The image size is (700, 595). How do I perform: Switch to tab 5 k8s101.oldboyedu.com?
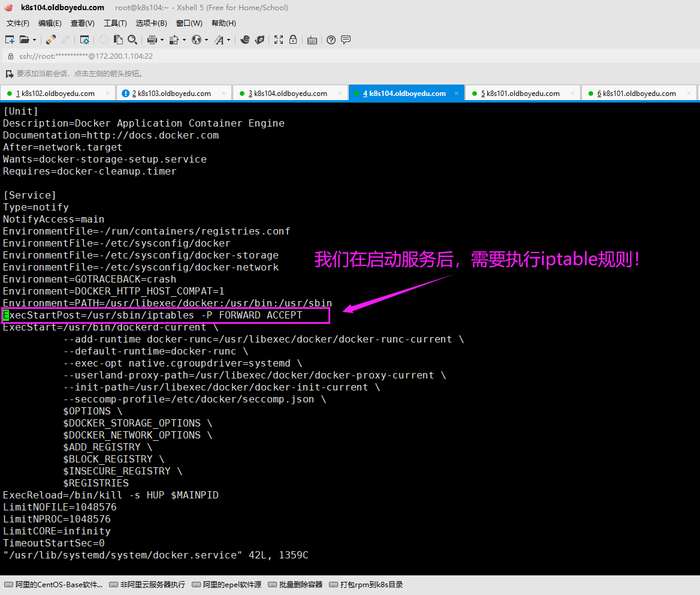(x=520, y=94)
